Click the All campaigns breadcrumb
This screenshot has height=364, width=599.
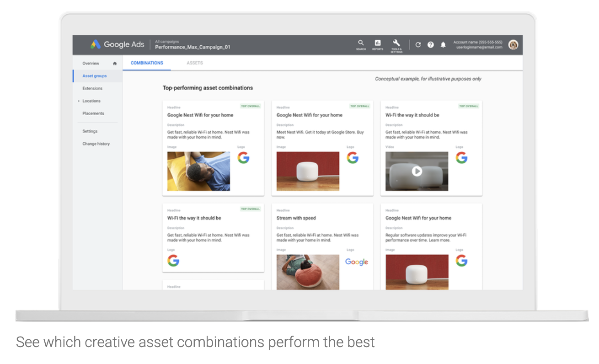pyautogui.click(x=167, y=41)
